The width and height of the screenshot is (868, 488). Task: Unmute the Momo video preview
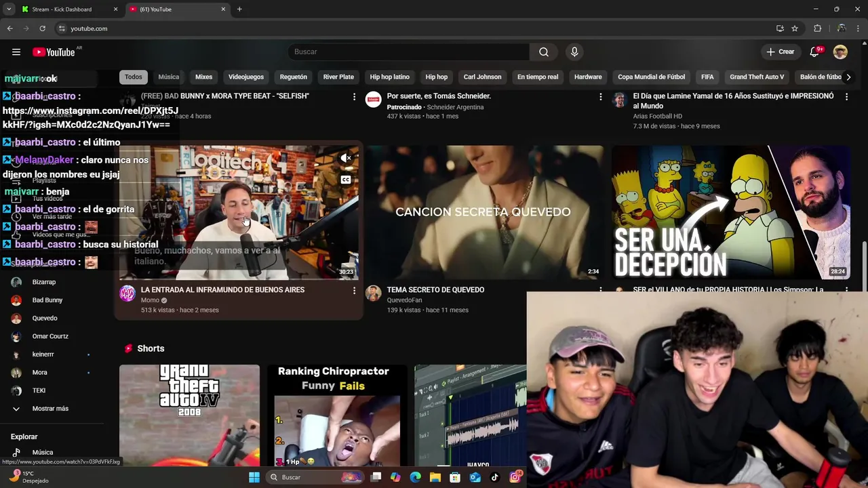pos(346,158)
